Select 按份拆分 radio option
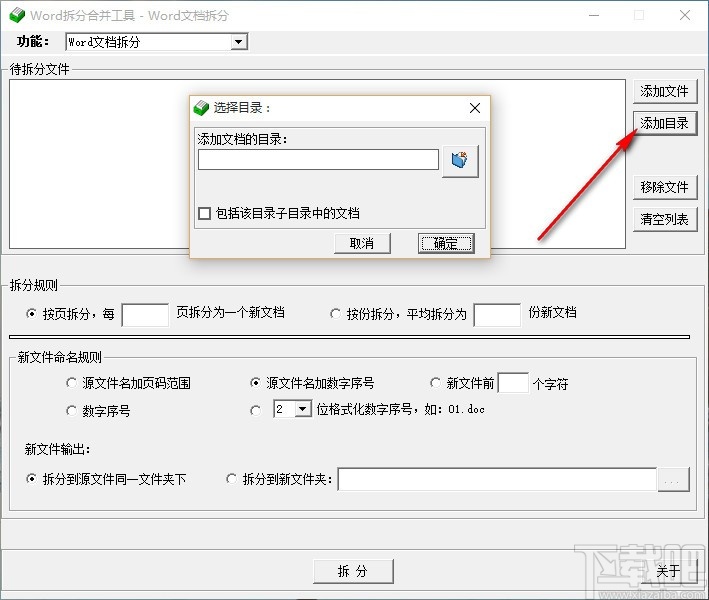Viewport: 709px width, 600px height. pos(335,313)
